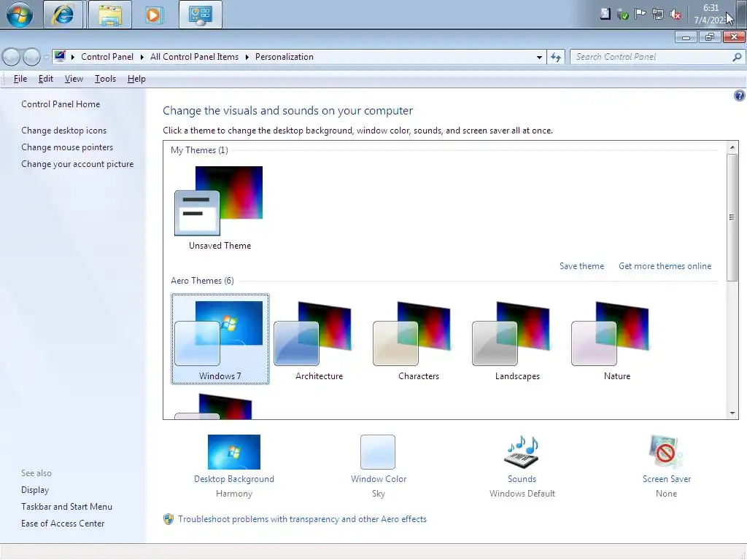The image size is (747, 560).
Task: Click the help question mark icon
Action: tap(739, 96)
